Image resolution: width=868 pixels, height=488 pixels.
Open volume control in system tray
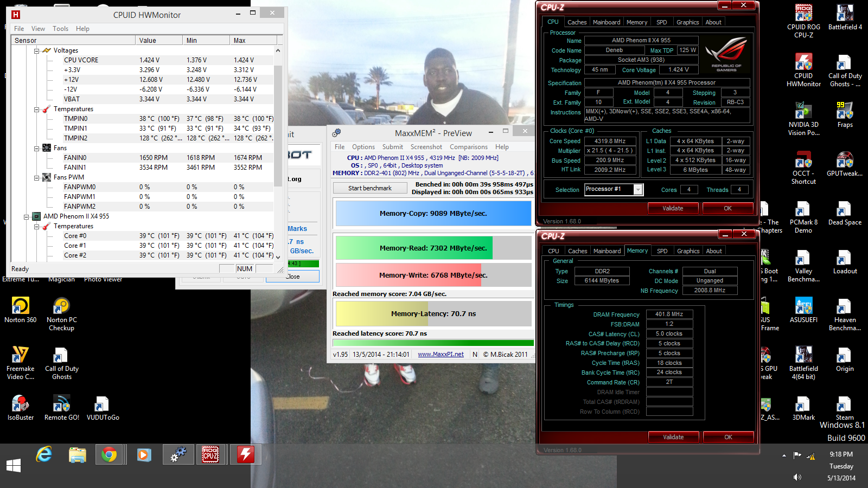tap(797, 477)
